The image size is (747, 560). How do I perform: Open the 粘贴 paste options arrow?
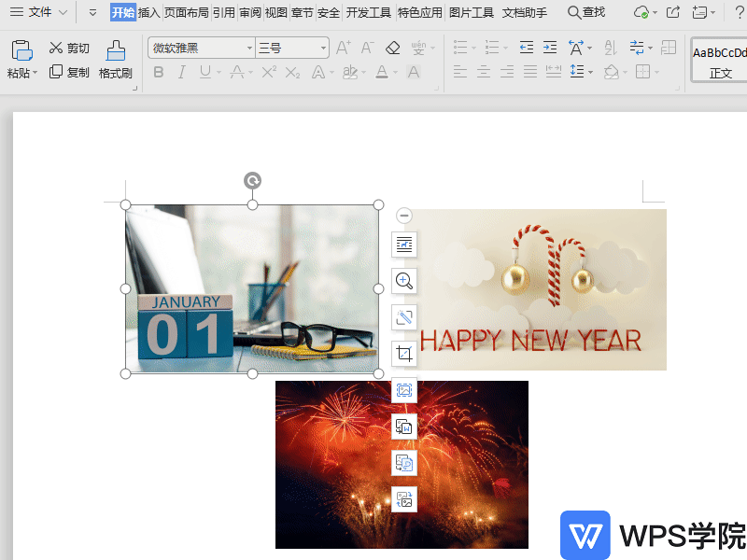(35, 73)
